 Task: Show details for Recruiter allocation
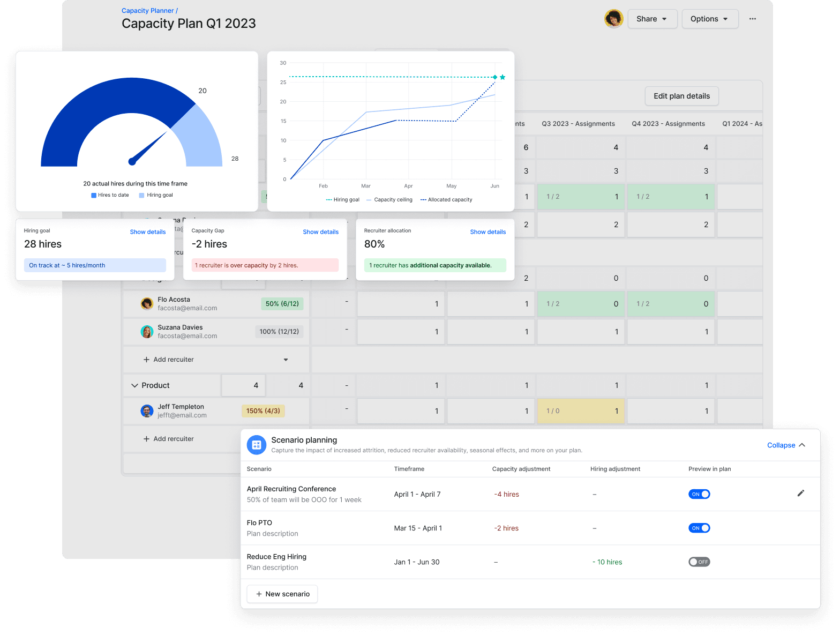[488, 232]
